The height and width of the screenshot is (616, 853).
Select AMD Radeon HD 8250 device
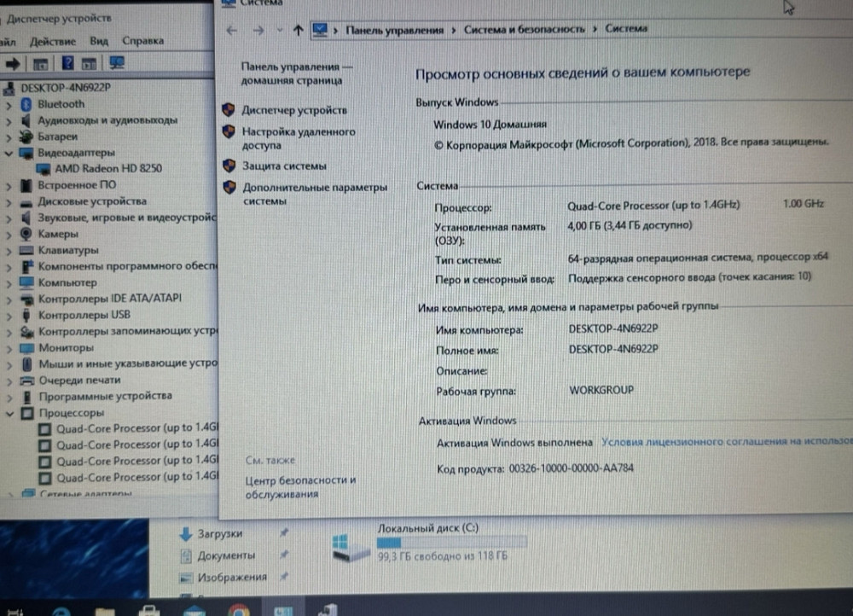100,168
